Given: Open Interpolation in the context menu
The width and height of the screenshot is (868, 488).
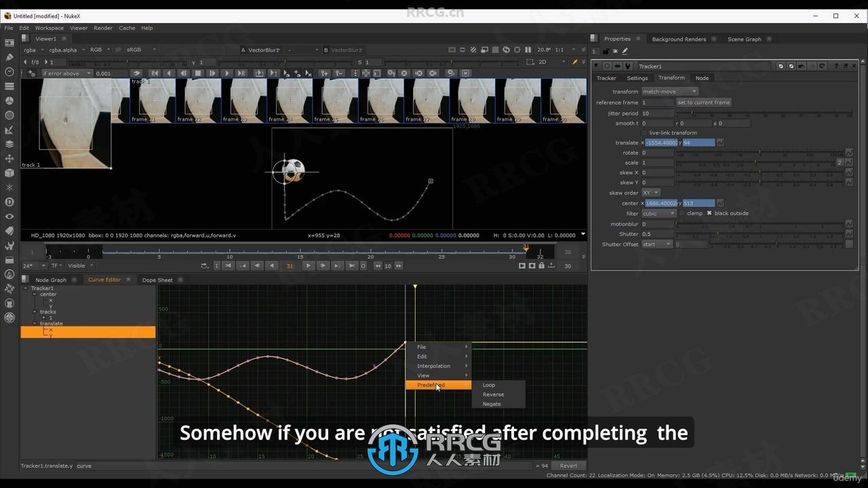Looking at the screenshot, I should coord(438,366).
